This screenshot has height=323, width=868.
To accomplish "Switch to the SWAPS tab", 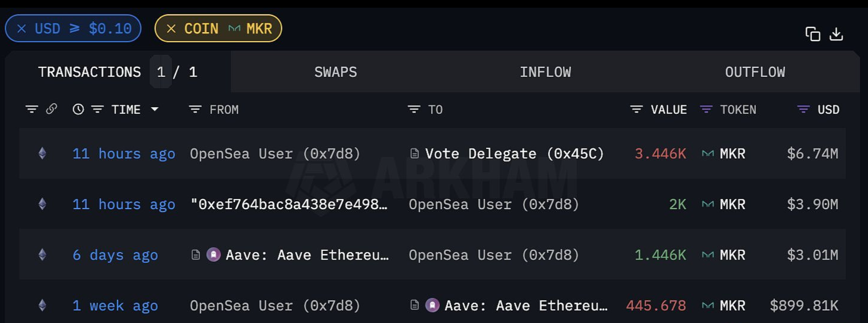I will pos(335,72).
